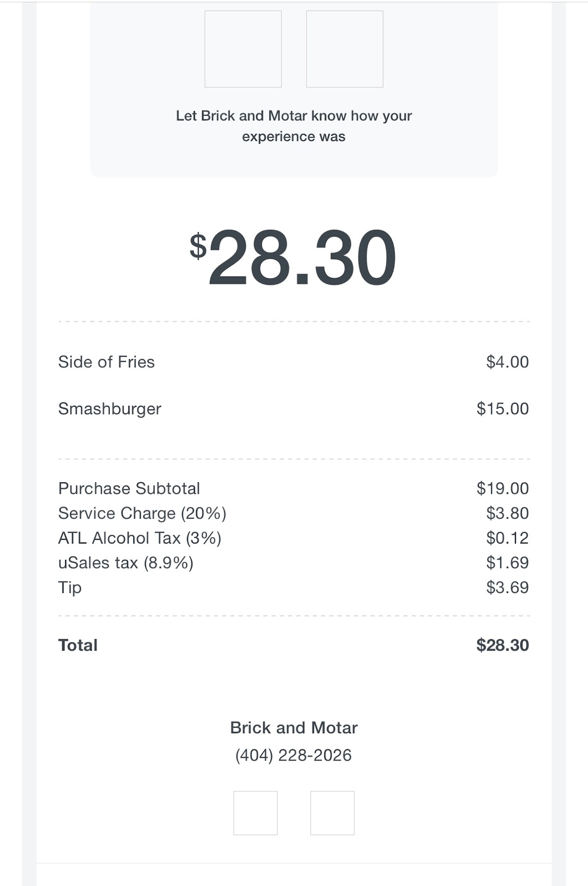Select the $3.69 tip amount
This screenshot has width=588, height=886.
click(x=507, y=588)
